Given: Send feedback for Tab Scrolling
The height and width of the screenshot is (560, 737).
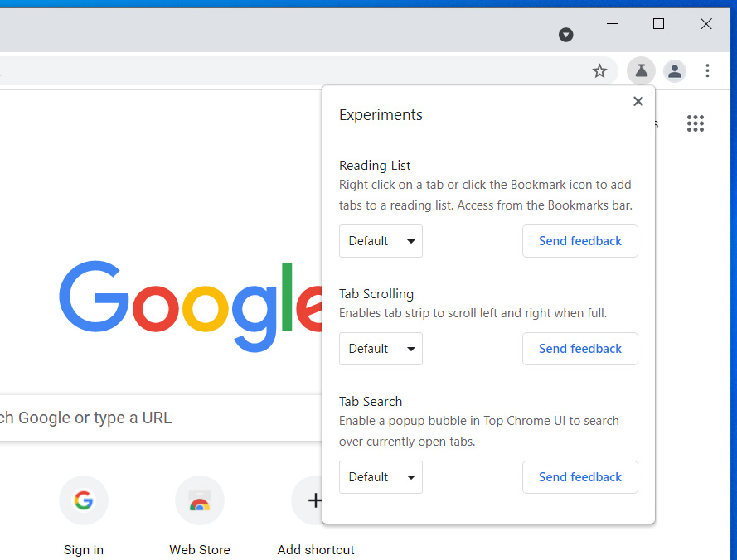Looking at the screenshot, I should click(580, 349).
